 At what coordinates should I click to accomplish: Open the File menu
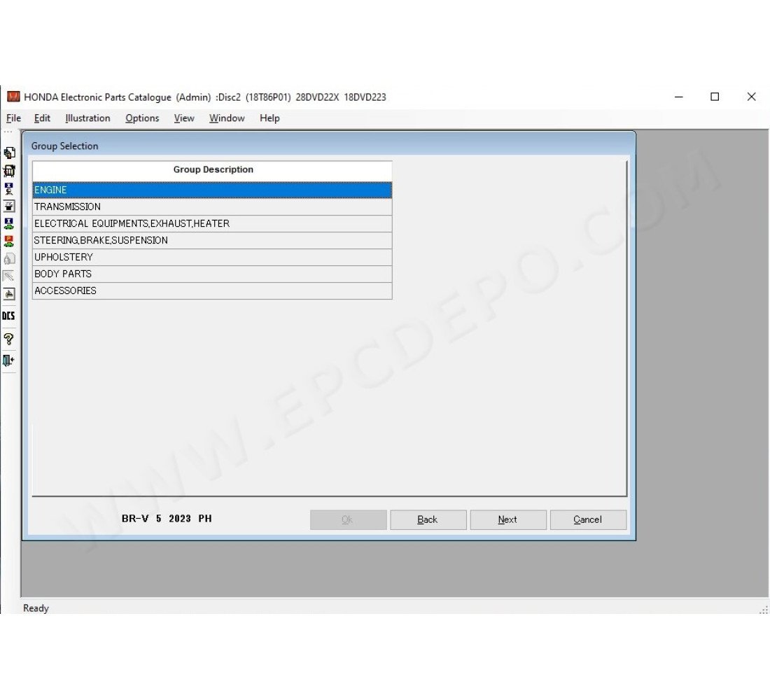pyautogui.click(x=13, y=118)
